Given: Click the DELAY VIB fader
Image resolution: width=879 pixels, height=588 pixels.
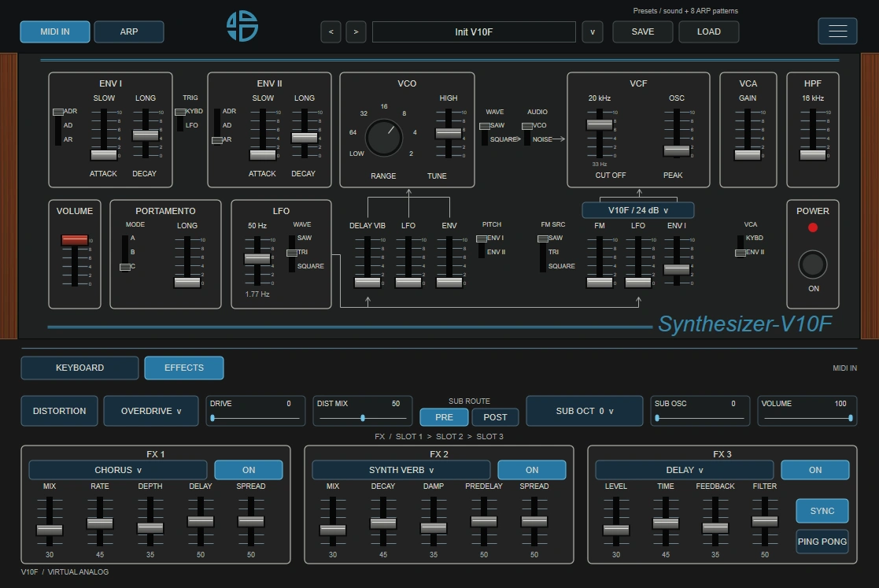Looking at the screenshot, I should [367, 282].
